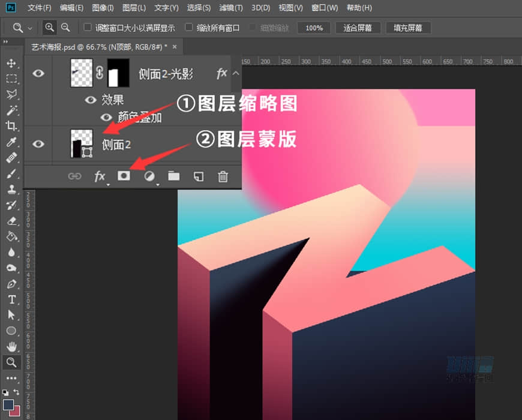This screenshot has width=522, height=420.
Task: Open the zoom tool preset dropdown
Action: pyautogui.click(x=30, y=28)
